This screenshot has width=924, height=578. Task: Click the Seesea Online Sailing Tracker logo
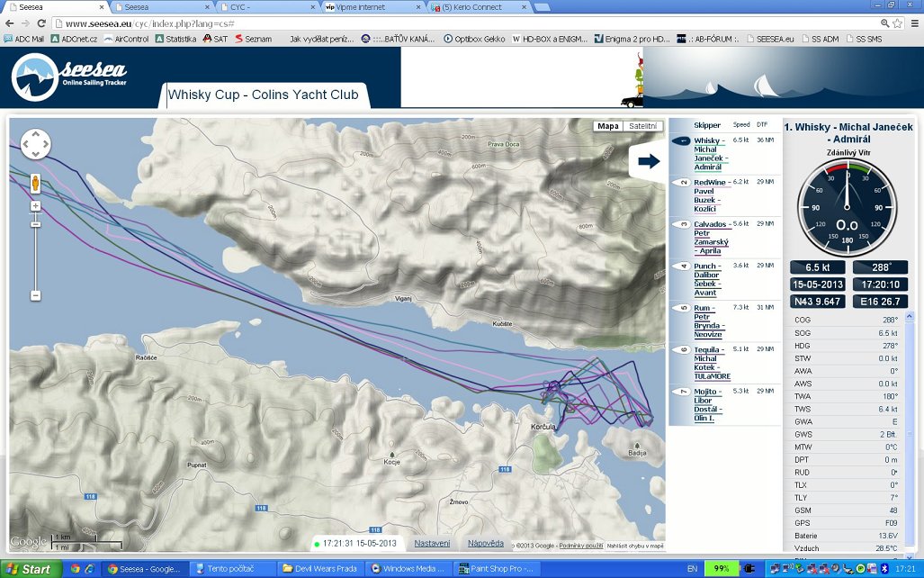pos(70,77)
